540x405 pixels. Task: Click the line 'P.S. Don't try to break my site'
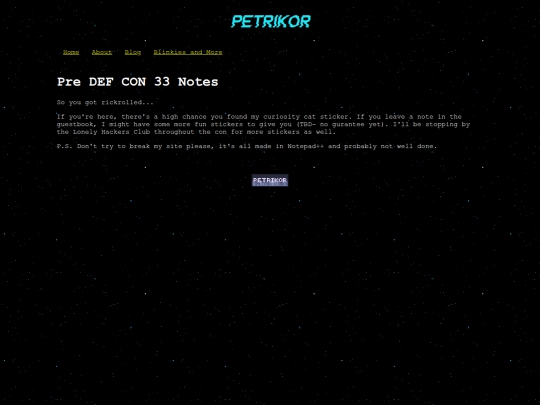pyautogui.click(x=247, y=146)
